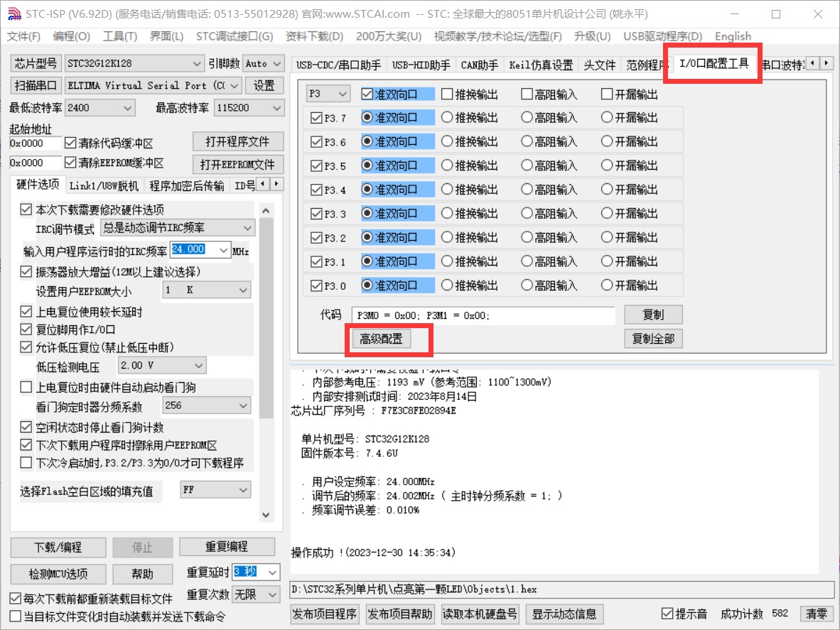Screen dimensions: 840x630
Task: Open the 文件(F) menu
Action: tap(23, 36)
